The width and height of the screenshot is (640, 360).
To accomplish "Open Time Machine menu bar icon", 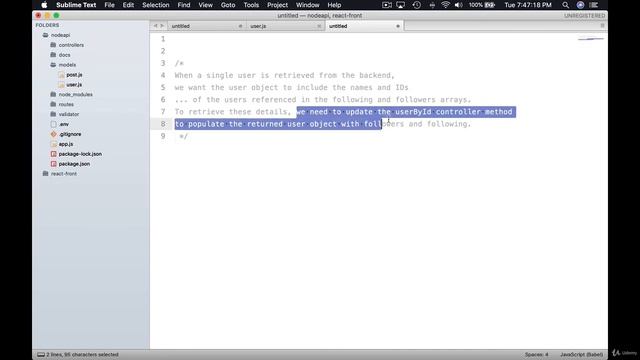I will coord(416,5).
